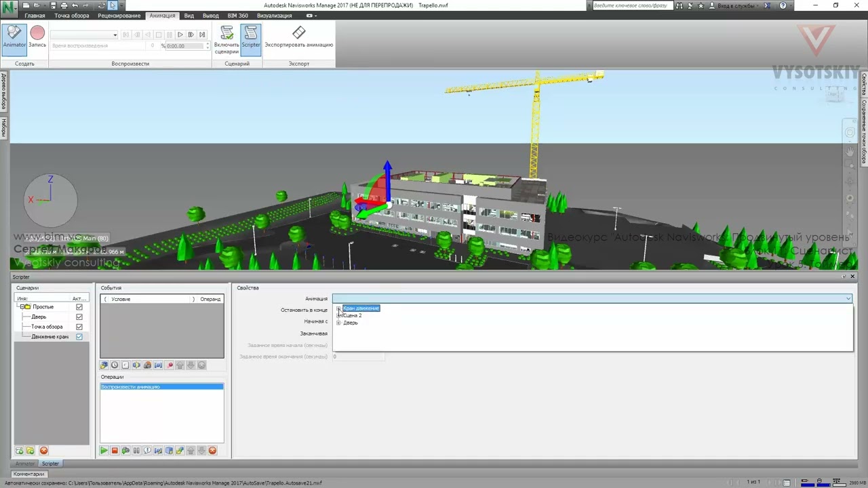Add On Collision event icon
Screen dimensions: 868x488
pos(136,365)
